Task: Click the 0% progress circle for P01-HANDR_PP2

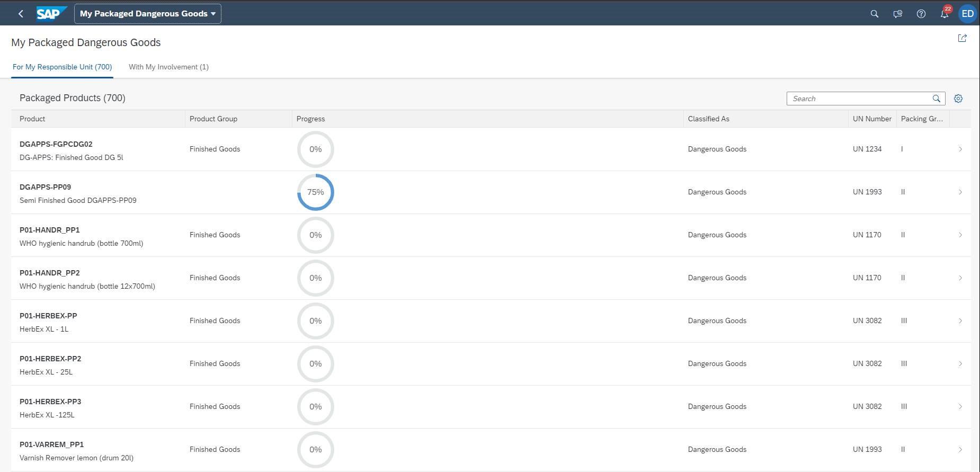Action: (x=316, y=278)
